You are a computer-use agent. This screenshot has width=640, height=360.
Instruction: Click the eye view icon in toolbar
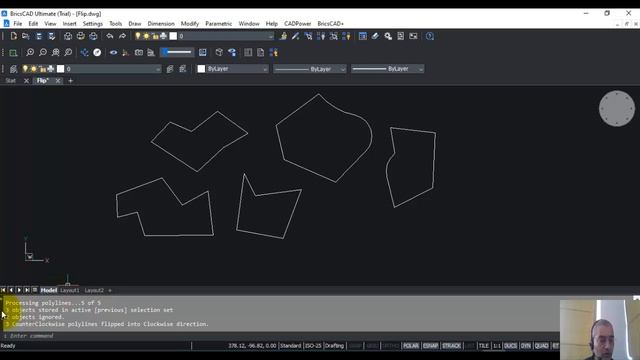[x=113, y=52]
